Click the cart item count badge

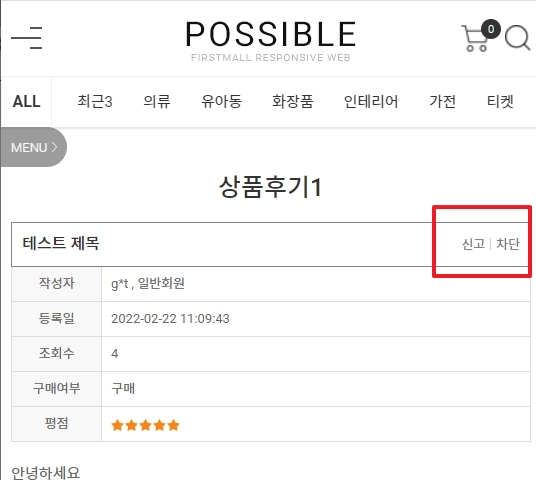tap(491, 29)
